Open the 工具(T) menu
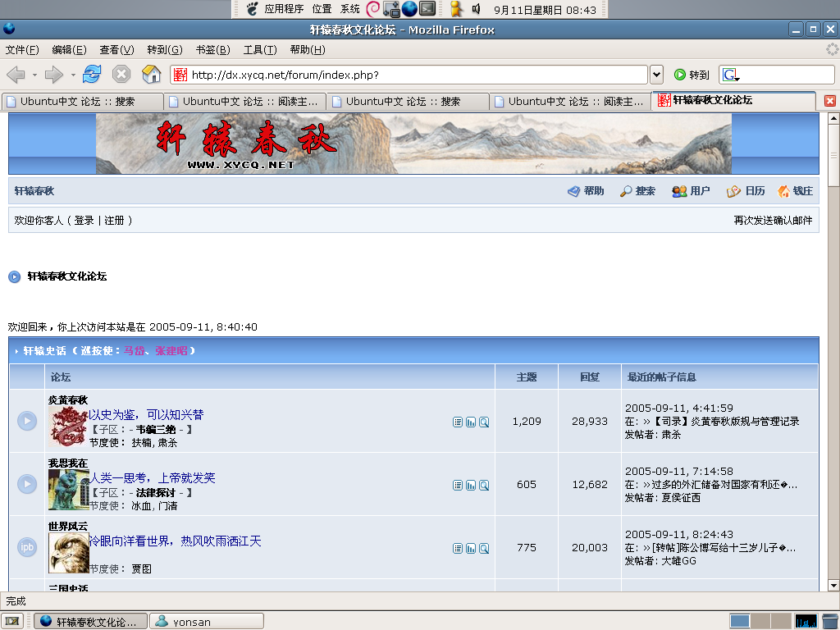840x630 pixels. click(260, 50)
